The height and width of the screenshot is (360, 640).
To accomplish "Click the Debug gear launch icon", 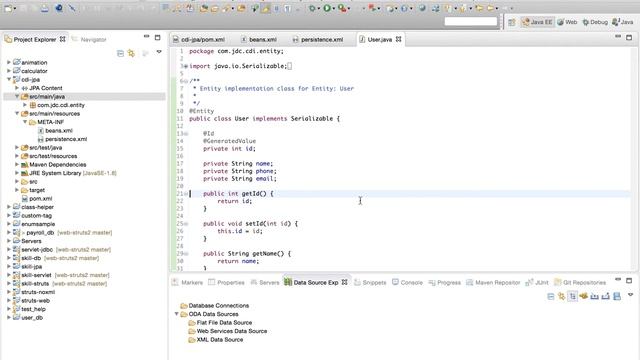I will [312, 8].
